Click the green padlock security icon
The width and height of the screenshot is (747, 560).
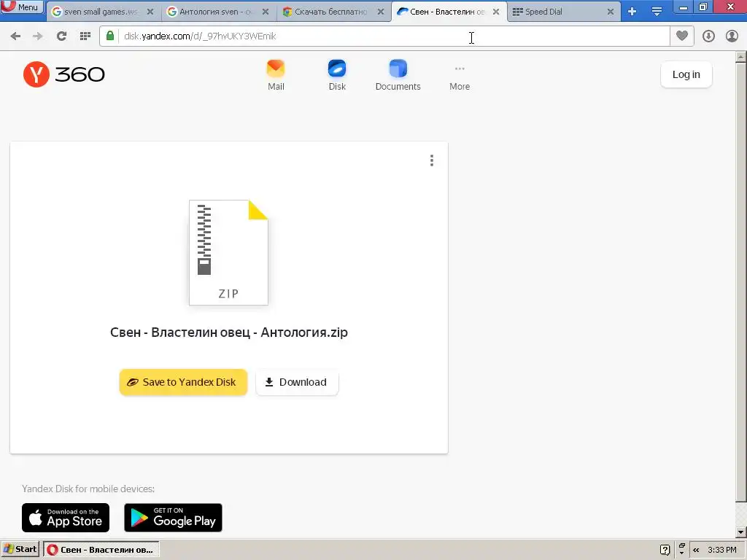pos(110,36)
